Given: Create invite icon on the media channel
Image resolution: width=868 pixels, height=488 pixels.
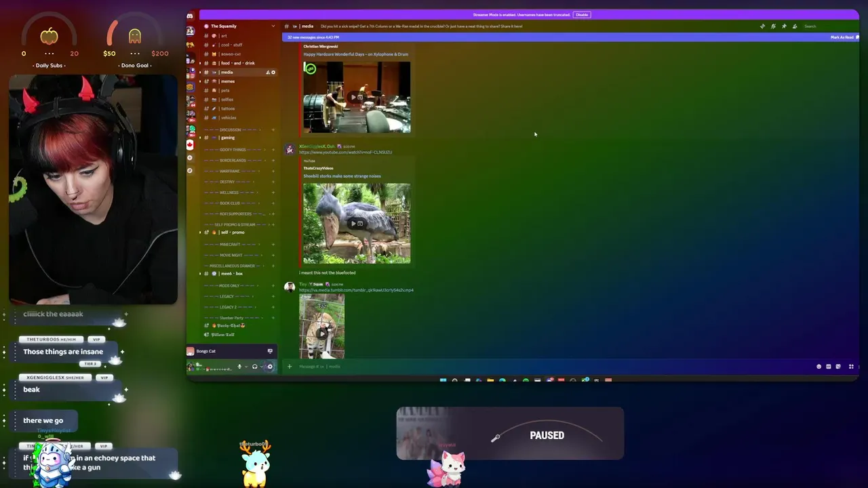Looking at the screenshot, I should click(268, 73).
